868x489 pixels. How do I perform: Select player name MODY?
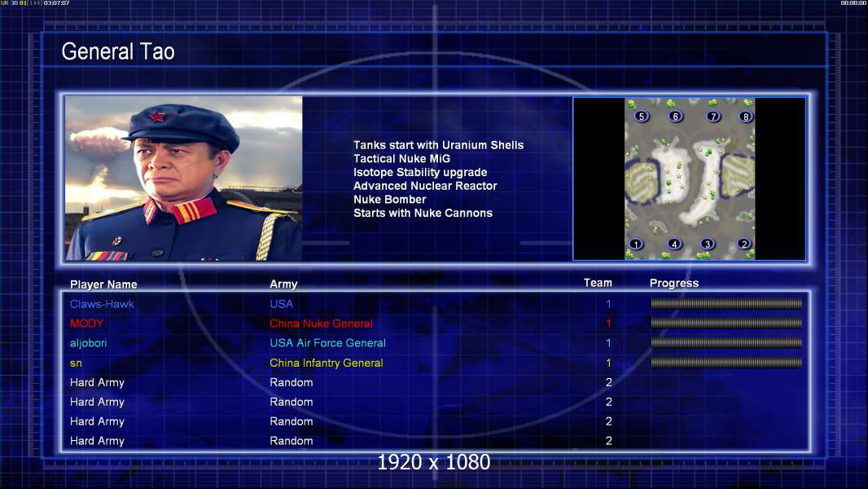86,324
